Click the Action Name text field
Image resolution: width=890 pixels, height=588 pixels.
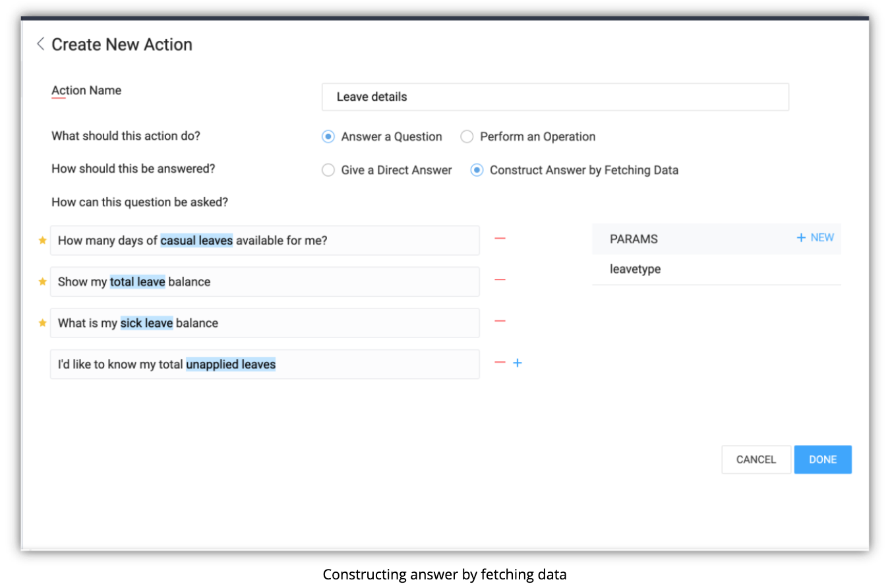tap(555, 97)
